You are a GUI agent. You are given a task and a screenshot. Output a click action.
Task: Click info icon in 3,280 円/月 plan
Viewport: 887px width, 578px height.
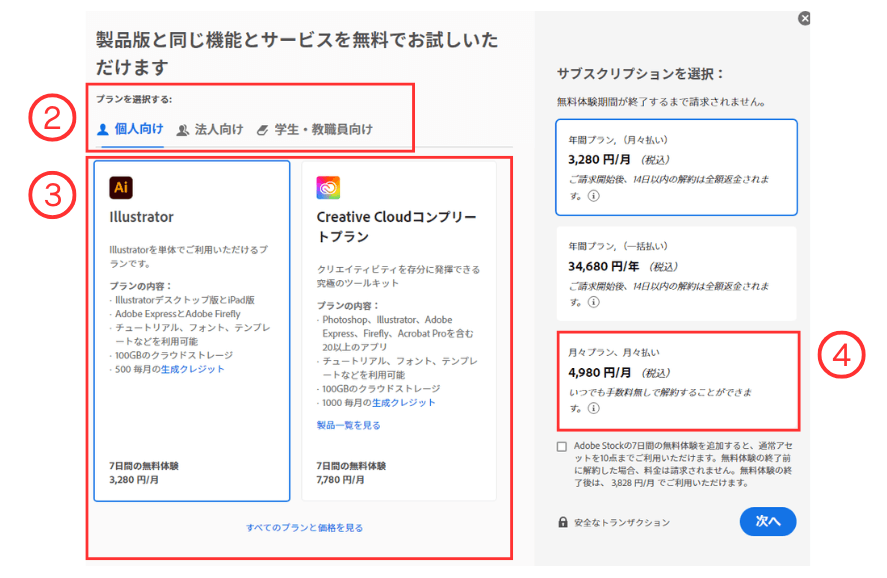coord(592,197)
